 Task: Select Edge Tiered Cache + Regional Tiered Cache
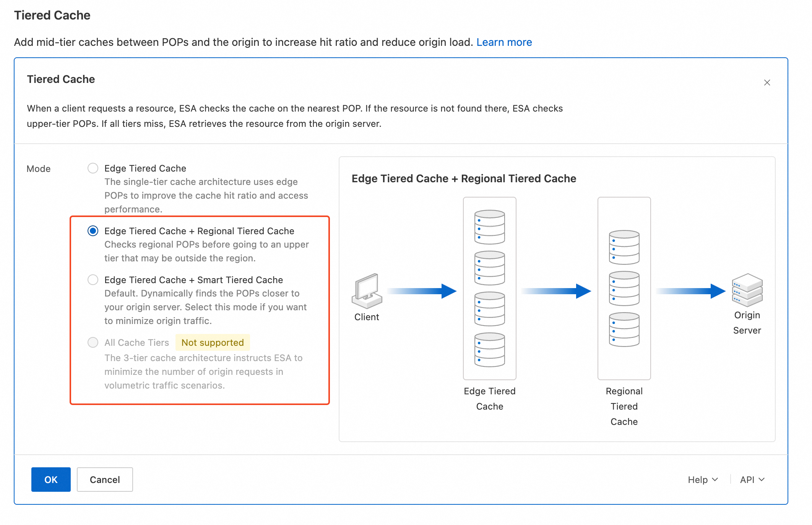(93, 231)
